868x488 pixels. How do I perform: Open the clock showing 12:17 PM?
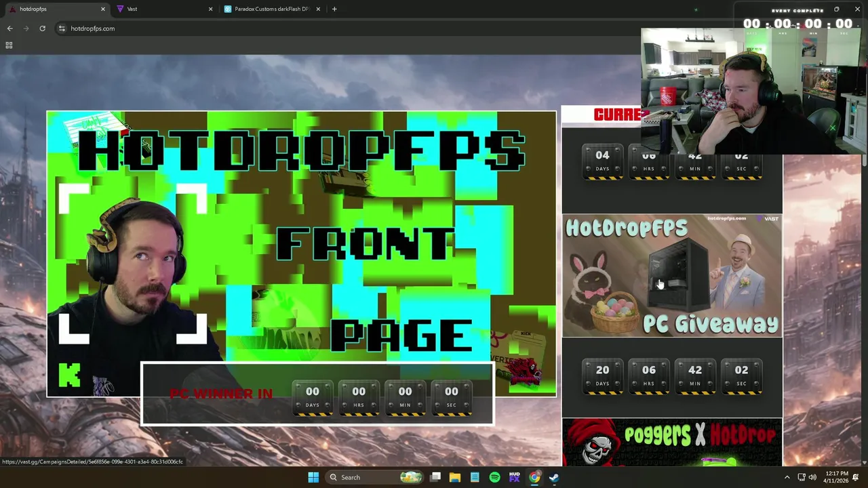click(x=837, y=477)
